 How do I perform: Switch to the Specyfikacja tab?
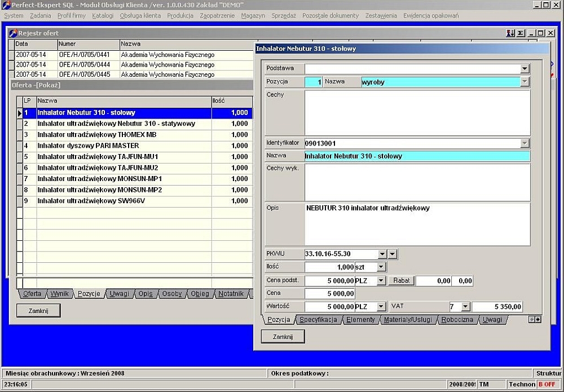coord(318,320)
